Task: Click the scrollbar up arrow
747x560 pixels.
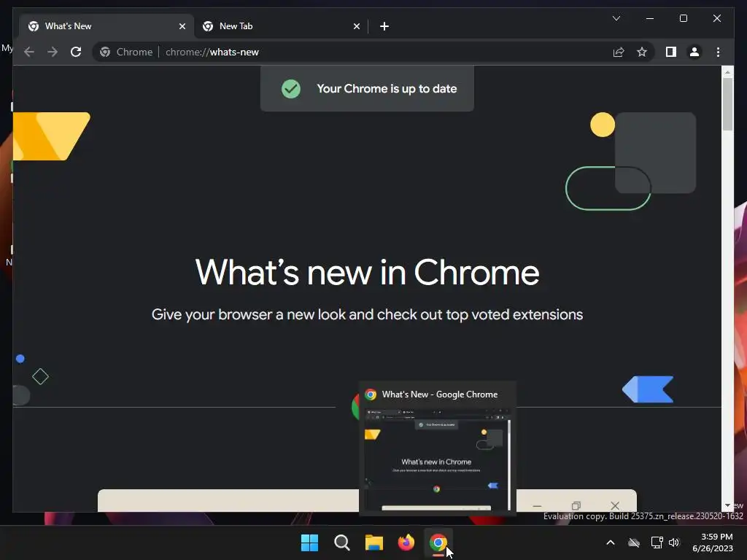Action: point(727,72)
